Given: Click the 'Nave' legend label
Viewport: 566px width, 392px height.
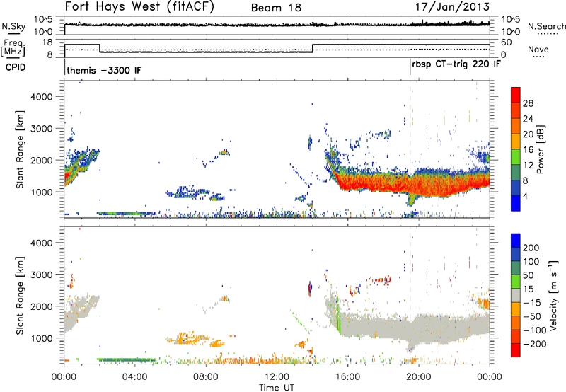Looking at the screenshot, I should (538, 49).
